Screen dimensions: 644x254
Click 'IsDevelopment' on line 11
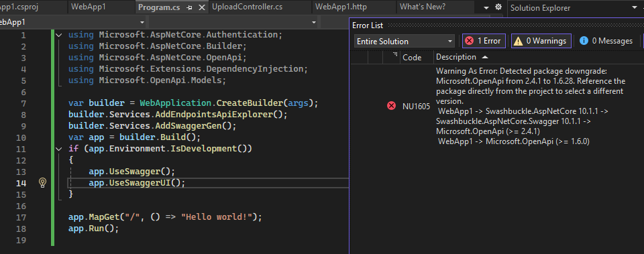(203, 149)
